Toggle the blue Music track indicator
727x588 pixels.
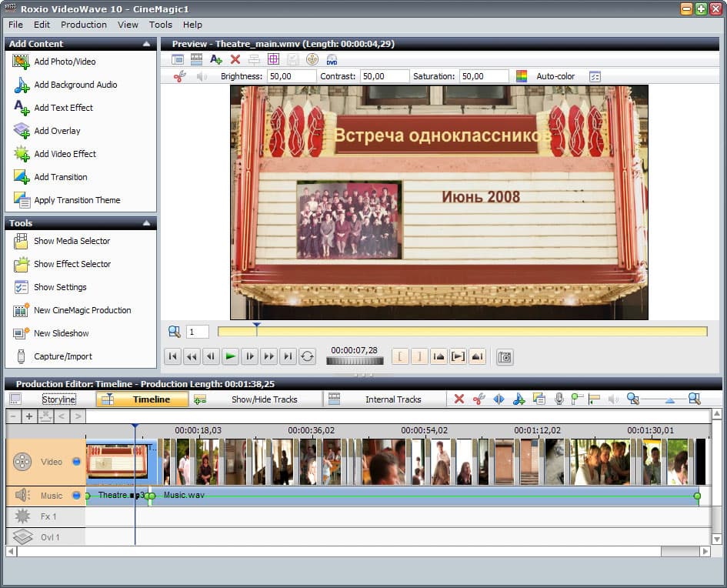coord(76,496)
